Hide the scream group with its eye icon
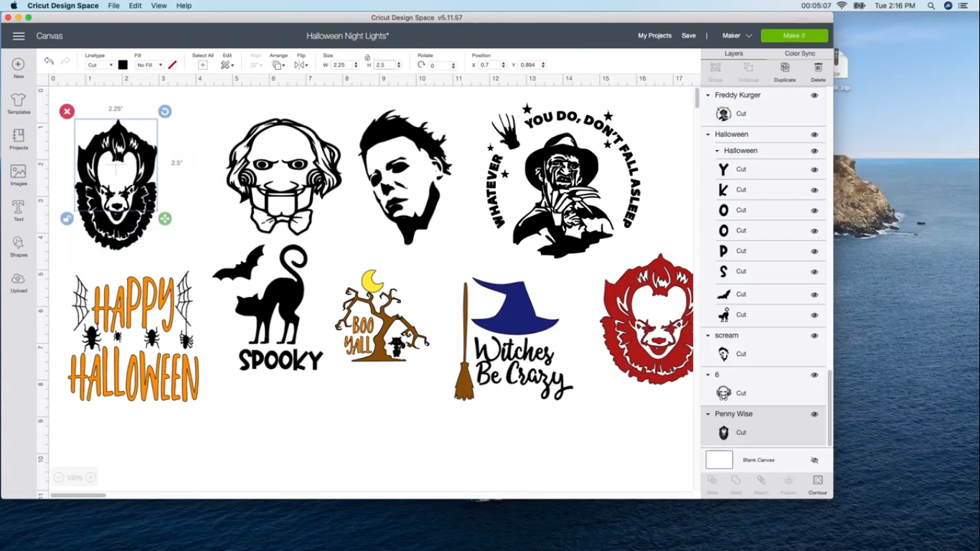 (814, 335)
